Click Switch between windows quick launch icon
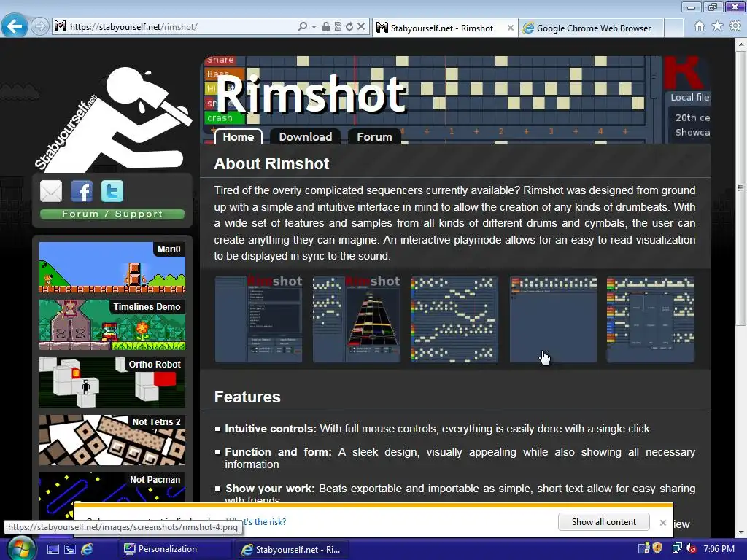Viewport: 747px width, 560px height. click(70, 549)
